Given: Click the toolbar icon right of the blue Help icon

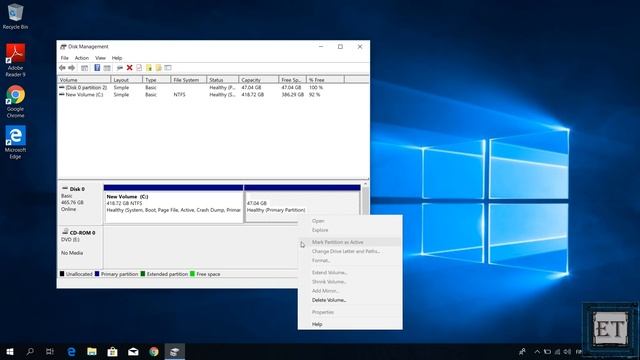Looking at the screenshot, I should coord(107,68).
